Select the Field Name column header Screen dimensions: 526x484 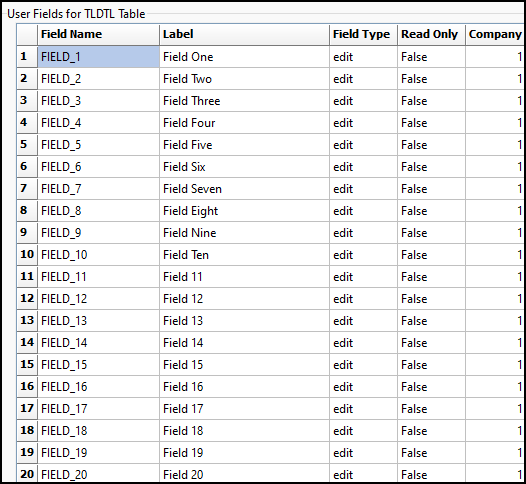coord(98,34)
